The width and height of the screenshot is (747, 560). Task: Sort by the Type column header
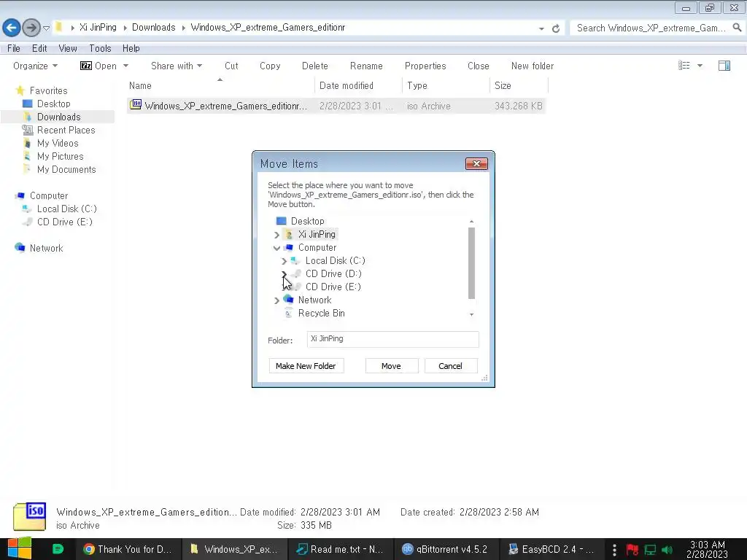446,86
